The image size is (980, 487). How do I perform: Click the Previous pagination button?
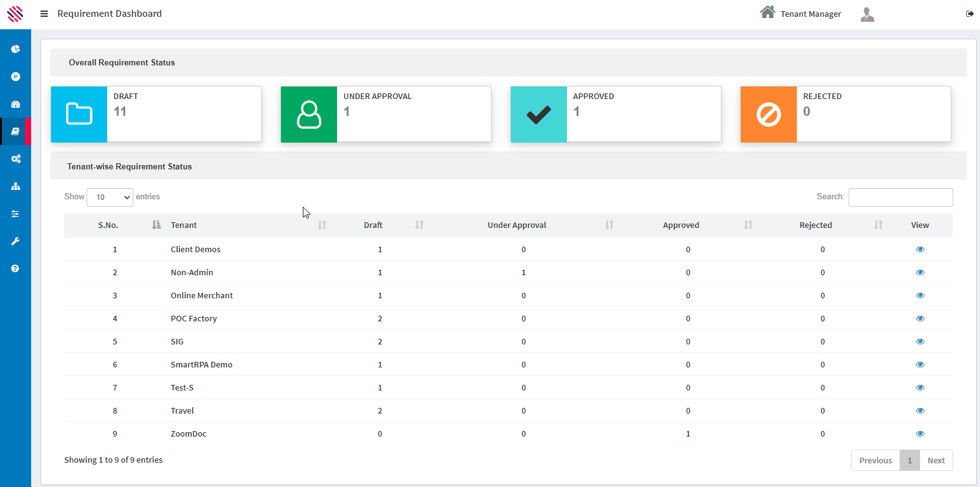(x=875, y=460)
